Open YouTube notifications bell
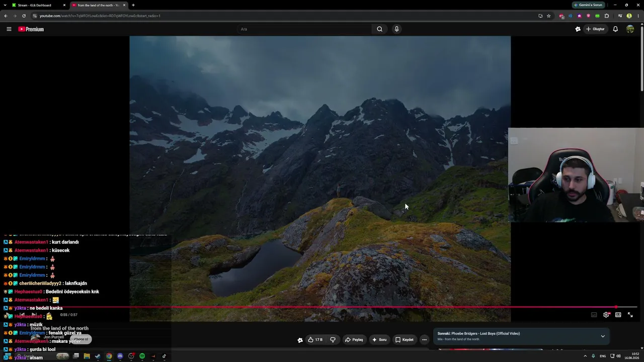Viewport: 644px width, 362px height. pos(615,29)
